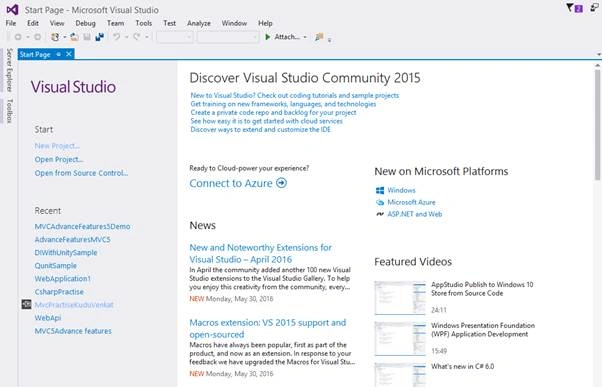
Task: Open New Project dropdown arrow
Action: (64, 37)
